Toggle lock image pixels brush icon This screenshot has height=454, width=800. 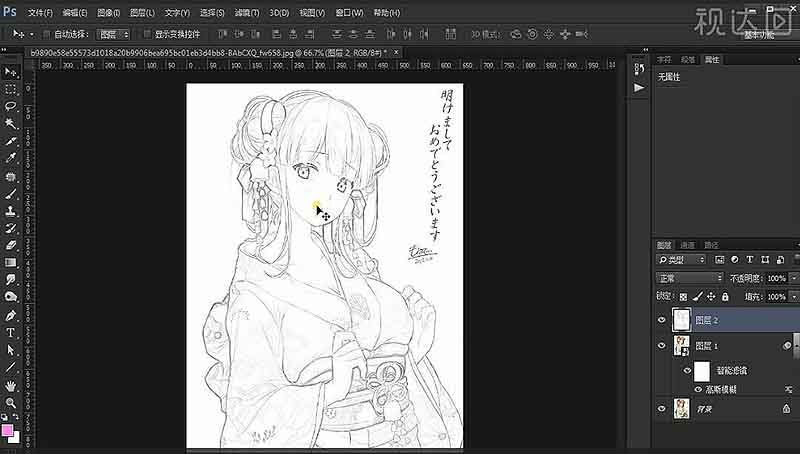697,296
